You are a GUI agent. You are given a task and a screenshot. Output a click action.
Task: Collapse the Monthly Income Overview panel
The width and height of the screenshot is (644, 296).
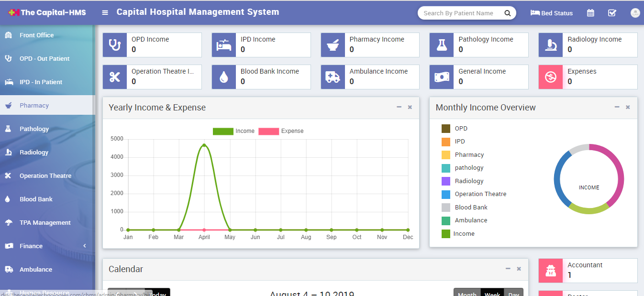click(617, 107)
